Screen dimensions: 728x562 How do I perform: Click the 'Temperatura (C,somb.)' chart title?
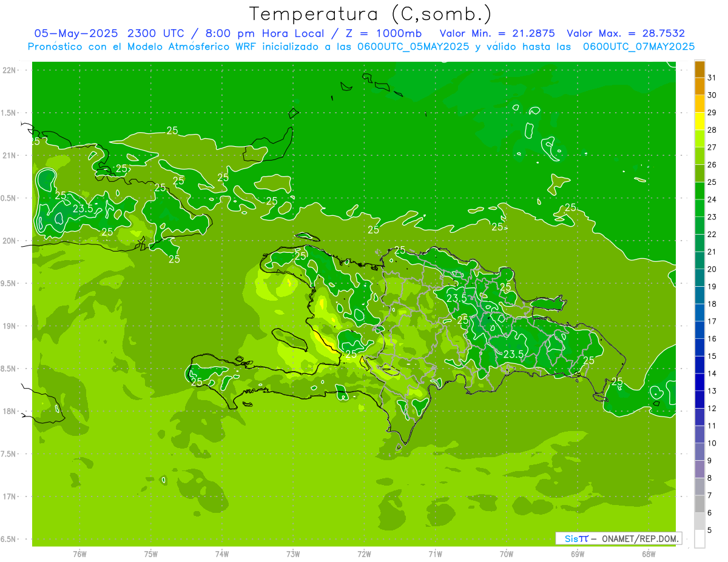coord(371,14)
